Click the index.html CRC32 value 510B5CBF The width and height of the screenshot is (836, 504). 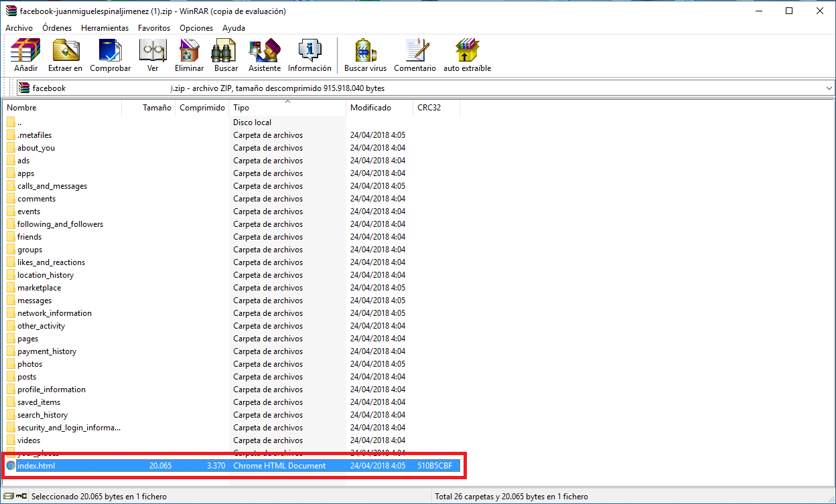point(436,466)
